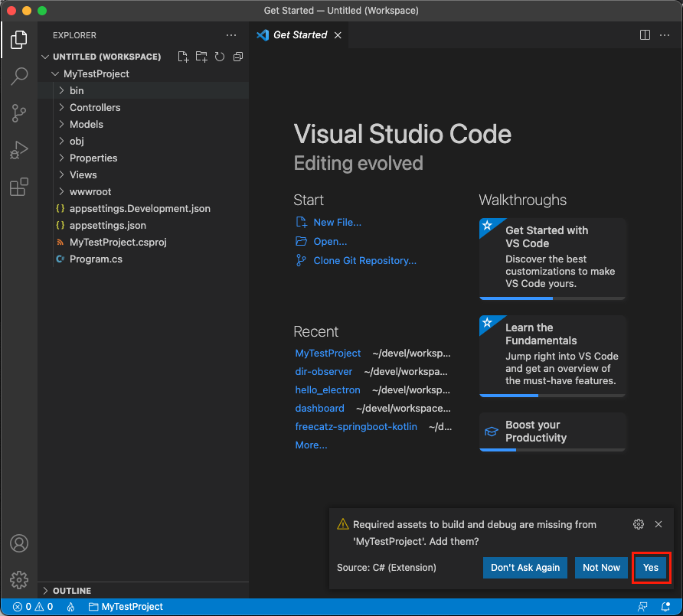This screenshot has height=616, width=683.
Task: Click MyTestProject folder in status bar
Action: (126, 607)
